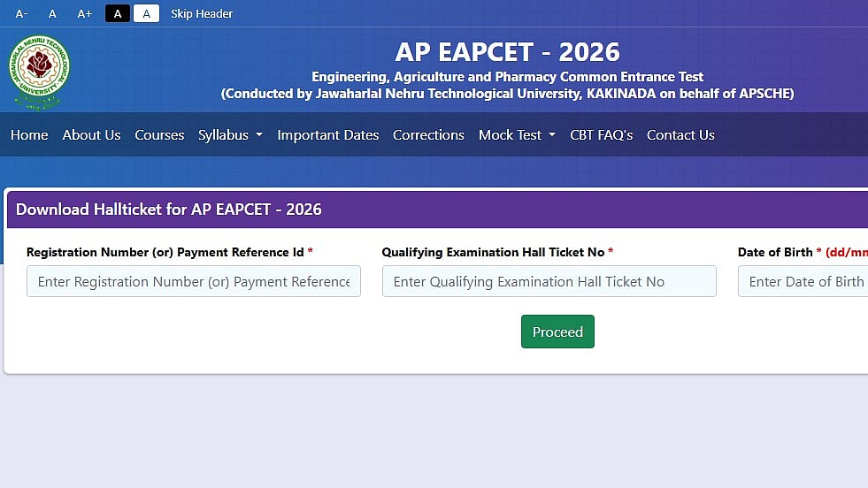868x488 pixels.
Task: Open the Courses menu item
Action: pyautogui.click(x=159, y=134)
